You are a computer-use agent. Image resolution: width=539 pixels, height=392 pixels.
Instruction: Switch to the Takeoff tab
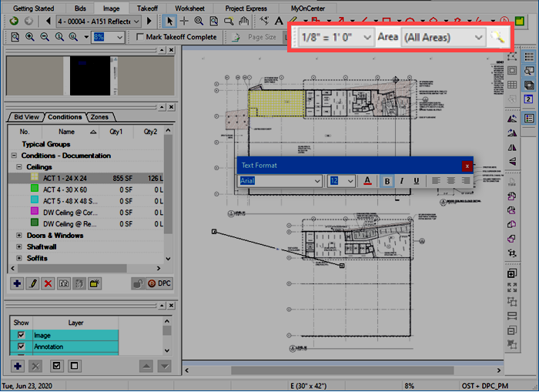[147, 8]
